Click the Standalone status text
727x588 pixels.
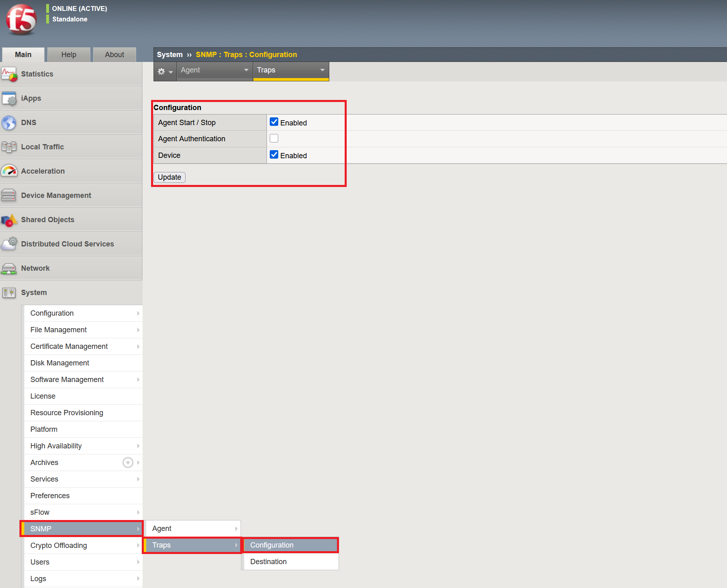click(x=70, y=19)
